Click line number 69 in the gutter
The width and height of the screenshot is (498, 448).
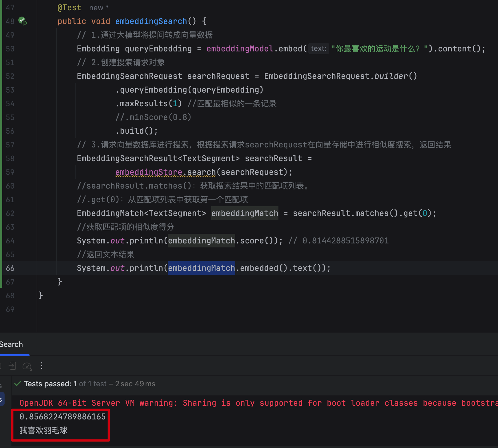(x=10, y=309)
